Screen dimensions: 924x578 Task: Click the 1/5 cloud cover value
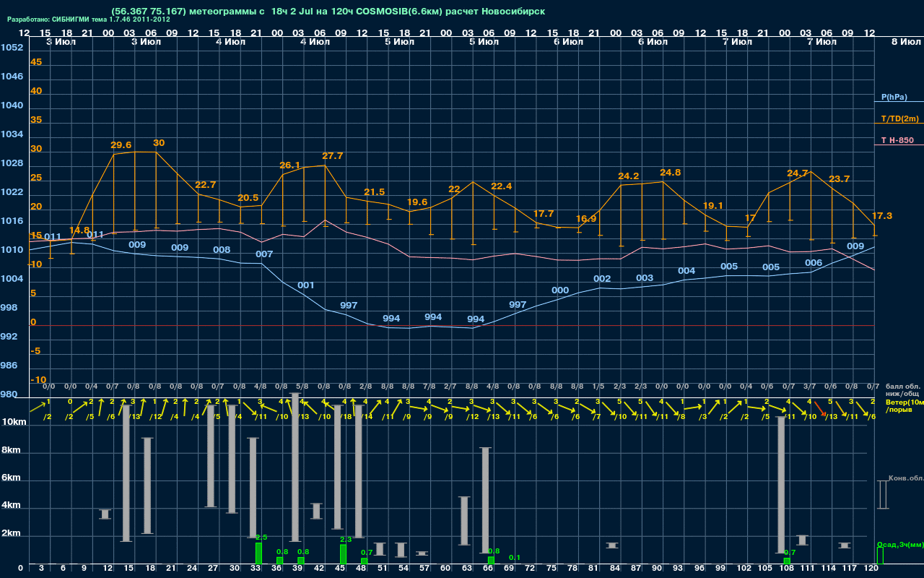(598, 387)
